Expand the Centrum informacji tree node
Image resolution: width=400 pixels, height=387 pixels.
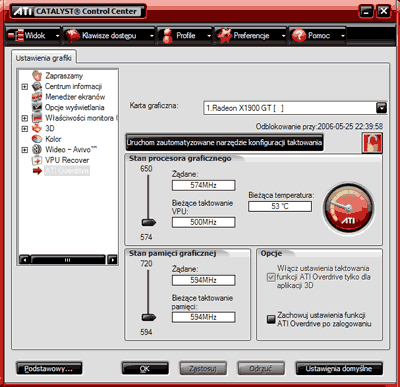pyautogui.click(x=25, y=87)
